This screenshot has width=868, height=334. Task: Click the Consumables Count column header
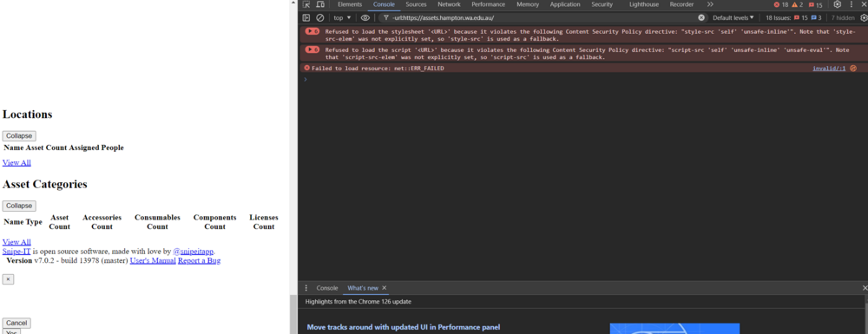click(157, 222)
